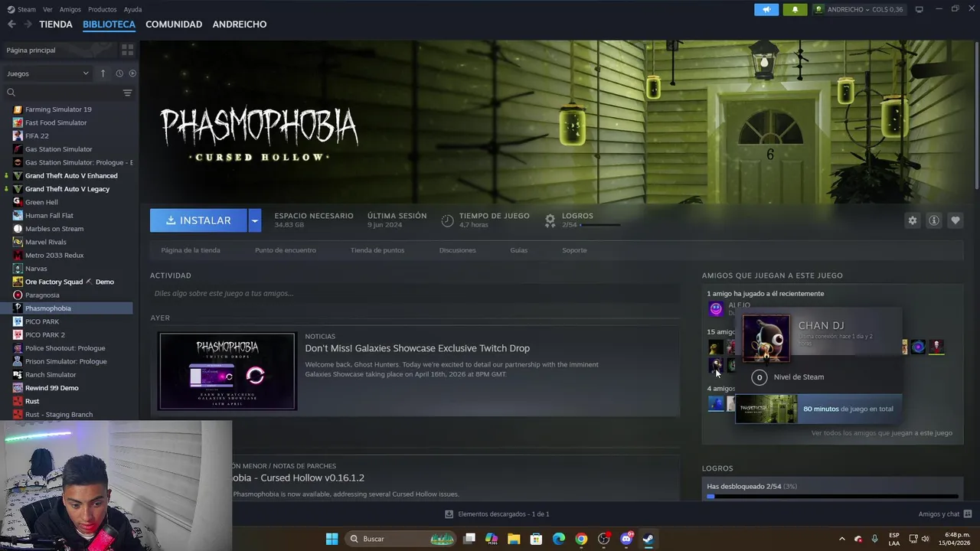Select Grand Theft Auto V Enhanced
Image resolution: width=980 pixels, height=551 pixels.
point(71,175)
